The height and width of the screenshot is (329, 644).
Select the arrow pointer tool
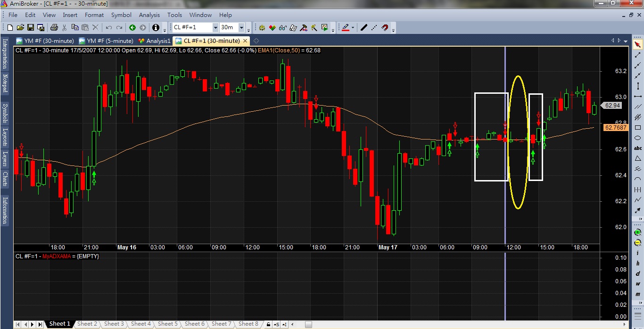tap(638, 45)
